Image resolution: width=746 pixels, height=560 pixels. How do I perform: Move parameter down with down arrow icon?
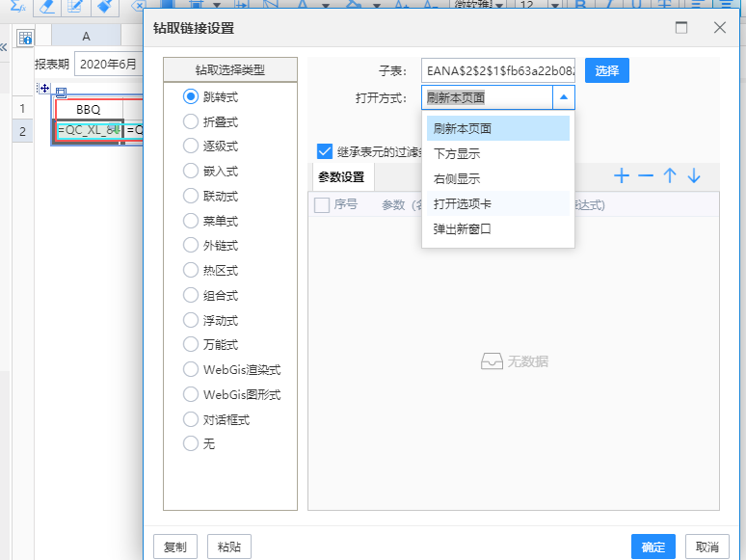(693, 176)
